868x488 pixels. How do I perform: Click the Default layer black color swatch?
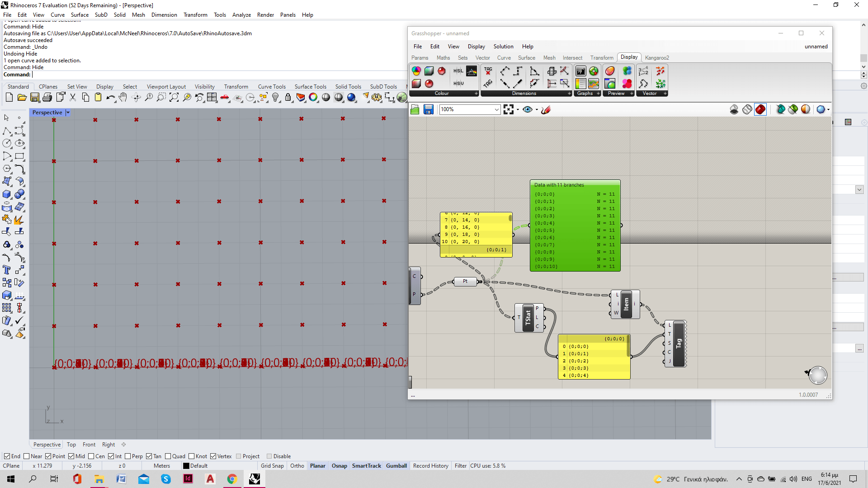coord(186,466)
